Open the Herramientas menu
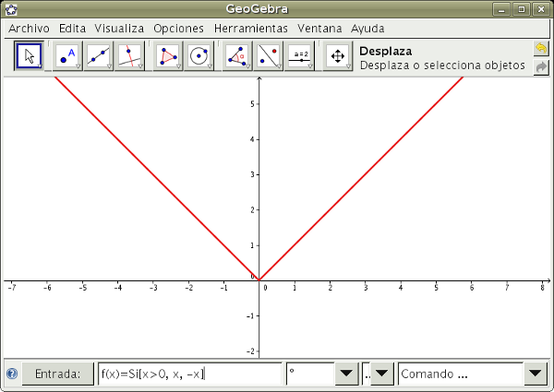 coord(250,29)
